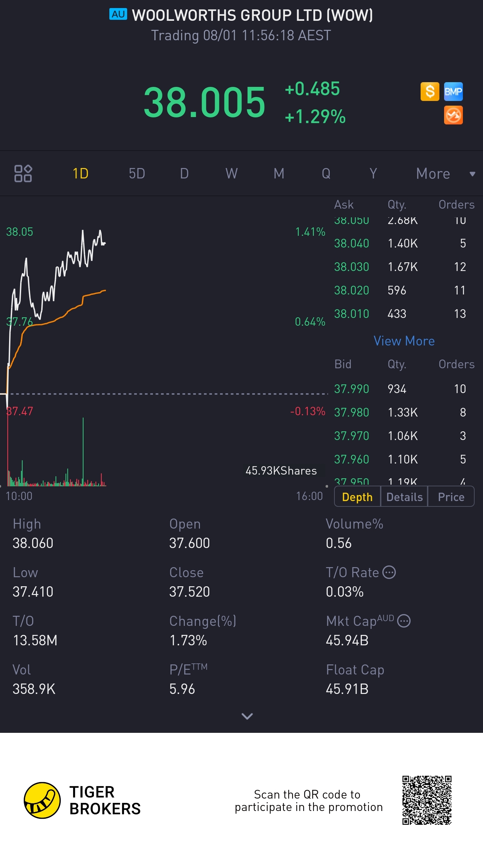Tap the trading time status line
483x868 pixels.
(x=241, y=35)
